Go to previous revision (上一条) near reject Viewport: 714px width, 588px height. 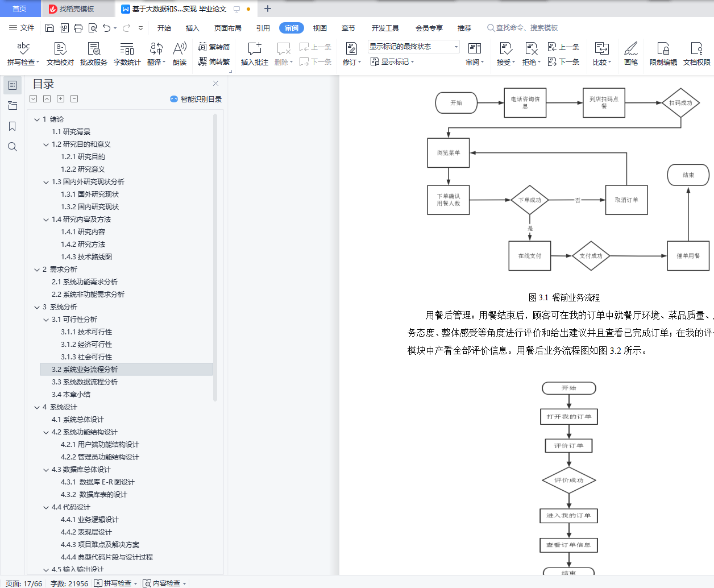(x=563, y=47)
